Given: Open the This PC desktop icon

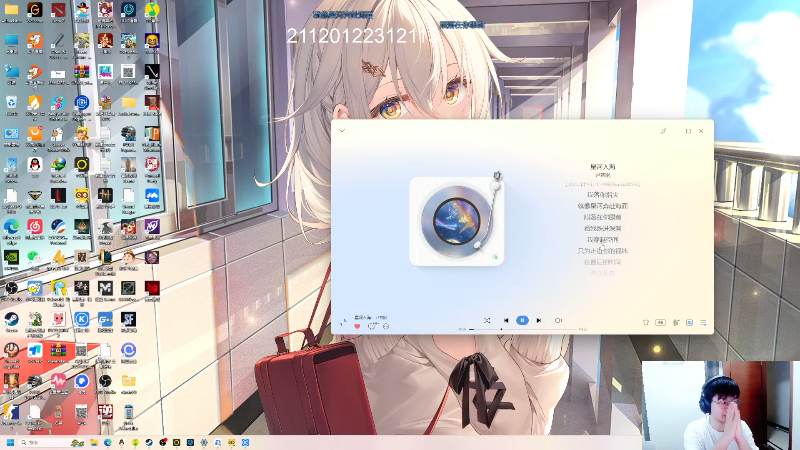Looking at the screenshot, I should [11, 43].
